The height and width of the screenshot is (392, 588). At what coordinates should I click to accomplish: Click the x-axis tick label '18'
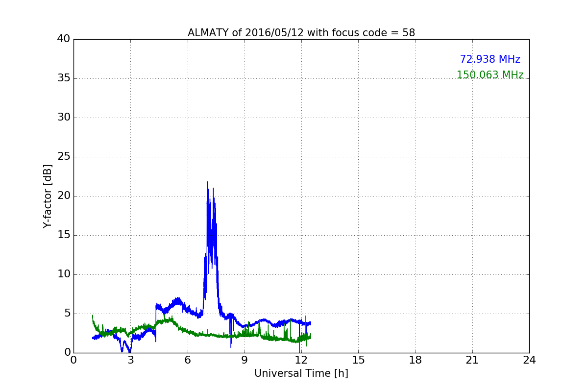416,360
